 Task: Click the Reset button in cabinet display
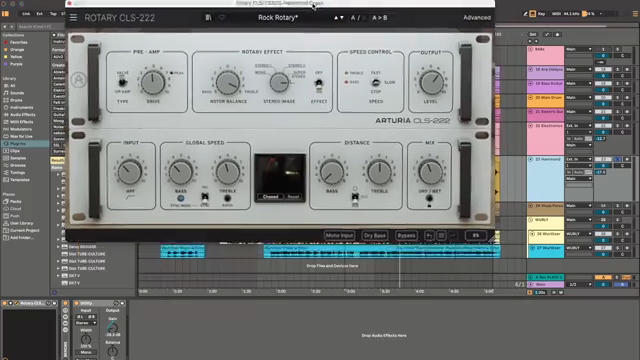coord(293,197)
